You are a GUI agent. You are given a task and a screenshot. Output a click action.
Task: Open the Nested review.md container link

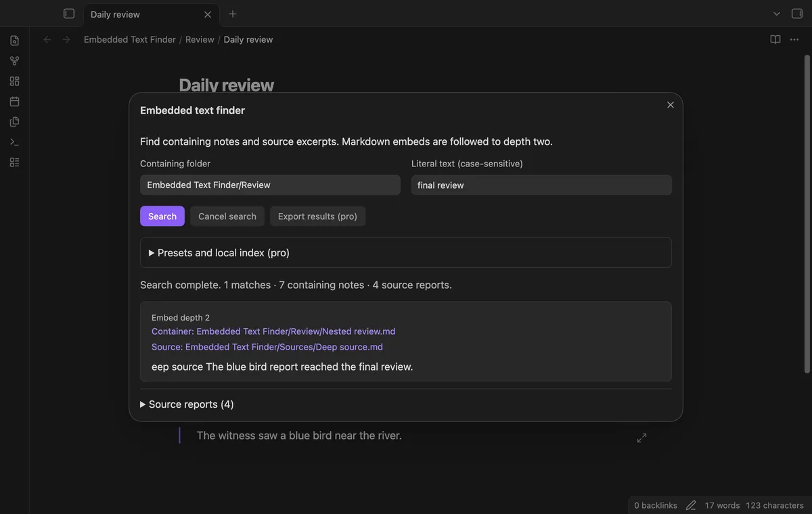coord(273,331)
